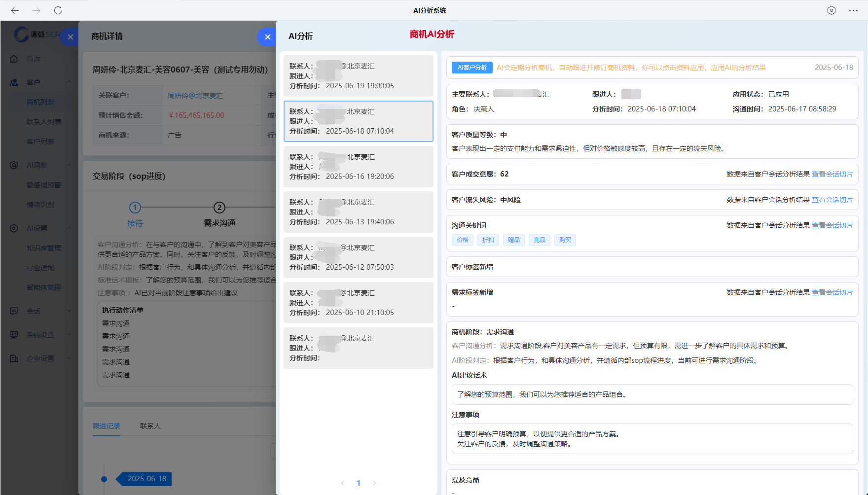Click page number 1 in pagination
The height and width of the screenshot is (495, 868).
359,483
